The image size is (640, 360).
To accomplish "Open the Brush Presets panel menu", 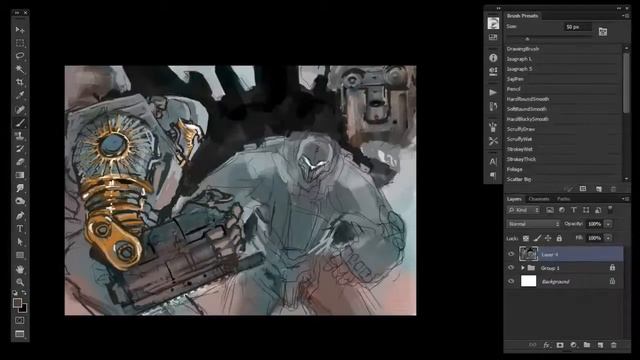I will (627, 16).
